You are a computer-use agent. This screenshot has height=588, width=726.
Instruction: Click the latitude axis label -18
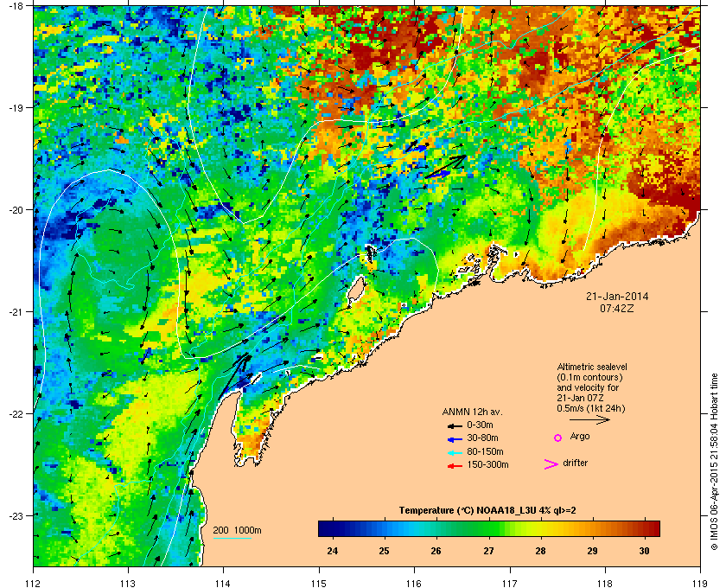point(16,6)
